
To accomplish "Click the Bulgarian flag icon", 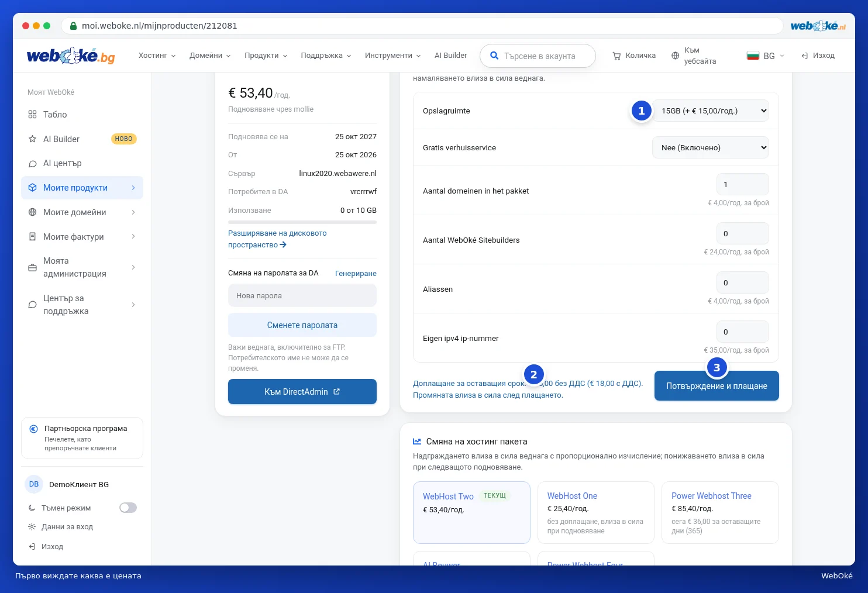I will point(753,56).
